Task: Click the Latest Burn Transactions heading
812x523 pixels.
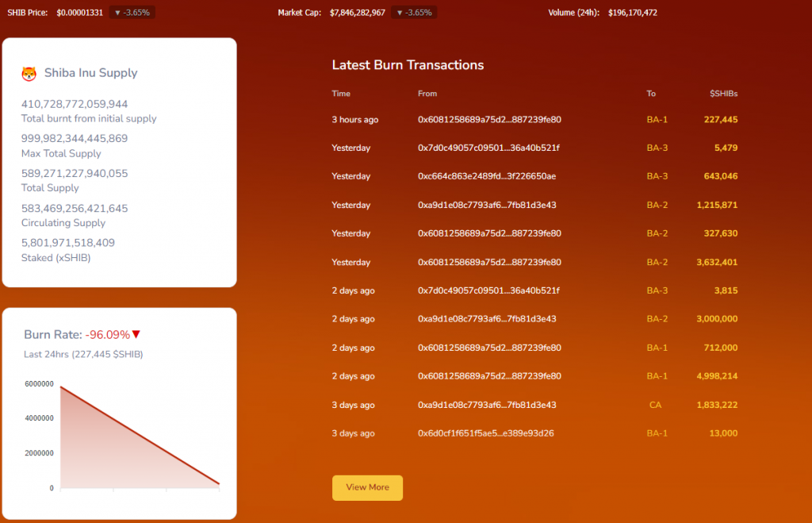Action: click(408, 65)
